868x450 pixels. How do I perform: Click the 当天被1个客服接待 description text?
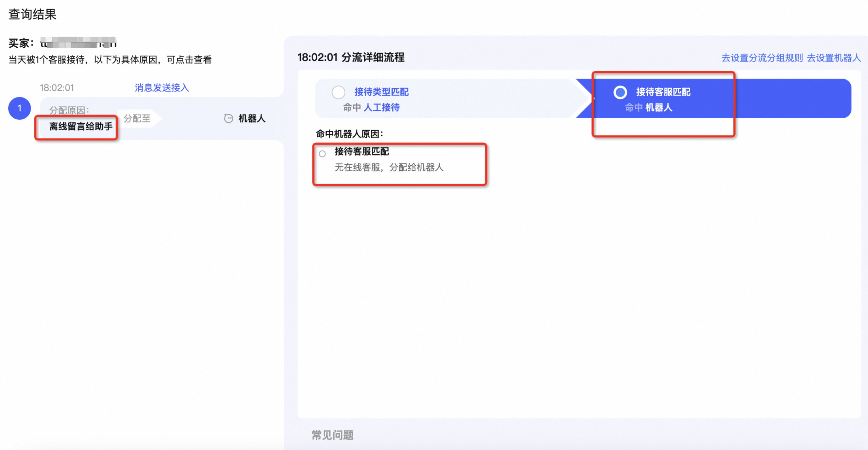coord(110,60)
